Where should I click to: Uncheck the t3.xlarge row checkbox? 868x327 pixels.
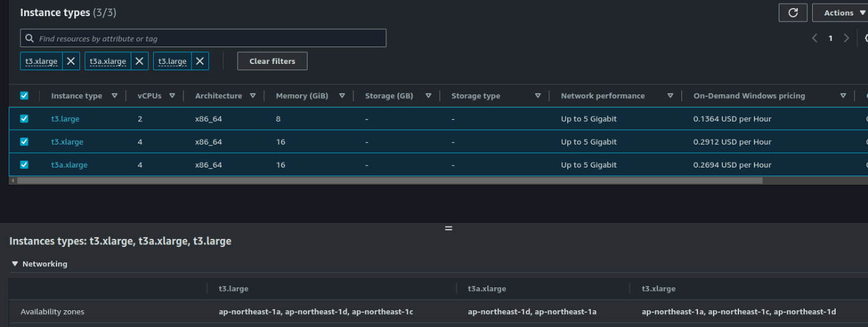[24, 141]
